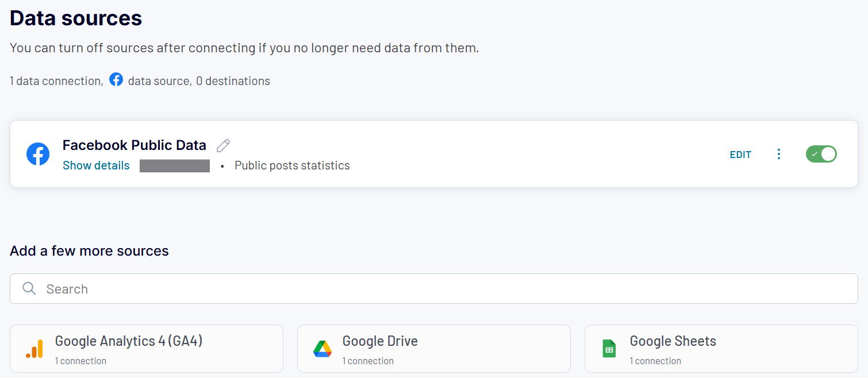Expand details for Facebook Public Data

tap(96, 165)
